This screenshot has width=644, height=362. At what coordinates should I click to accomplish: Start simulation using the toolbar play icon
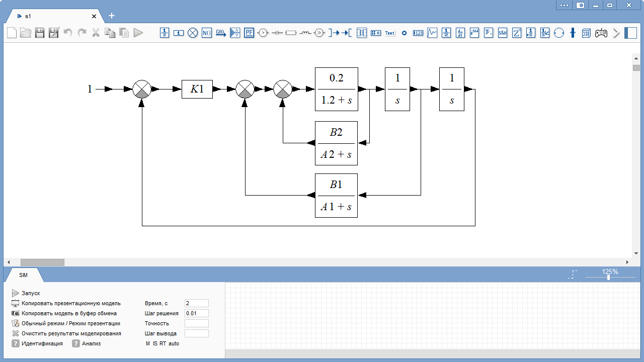coord(138,33)
